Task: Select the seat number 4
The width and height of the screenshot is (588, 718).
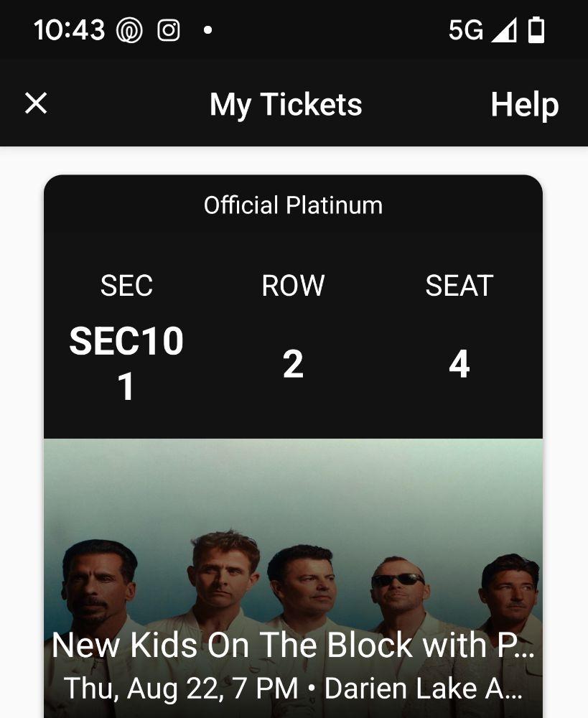Action: (459, 365)
